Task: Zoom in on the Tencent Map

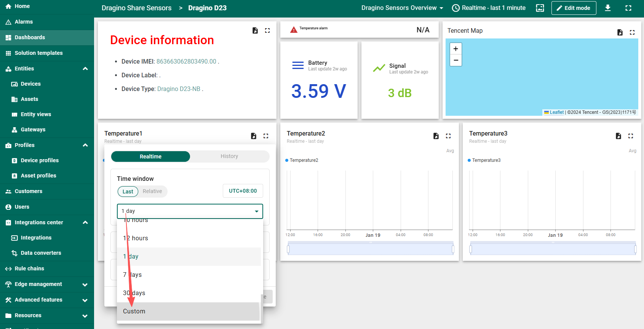Action: click(455, 49)
